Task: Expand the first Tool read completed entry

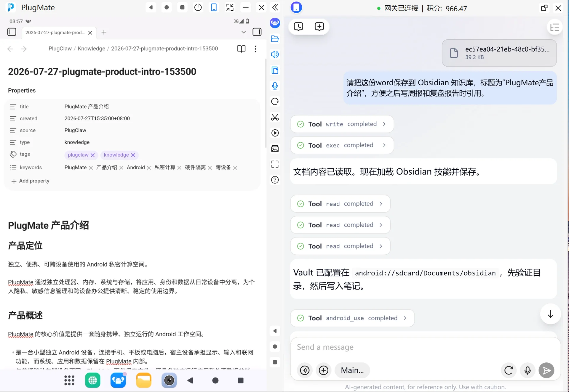Action: click(x=340, y=204)
